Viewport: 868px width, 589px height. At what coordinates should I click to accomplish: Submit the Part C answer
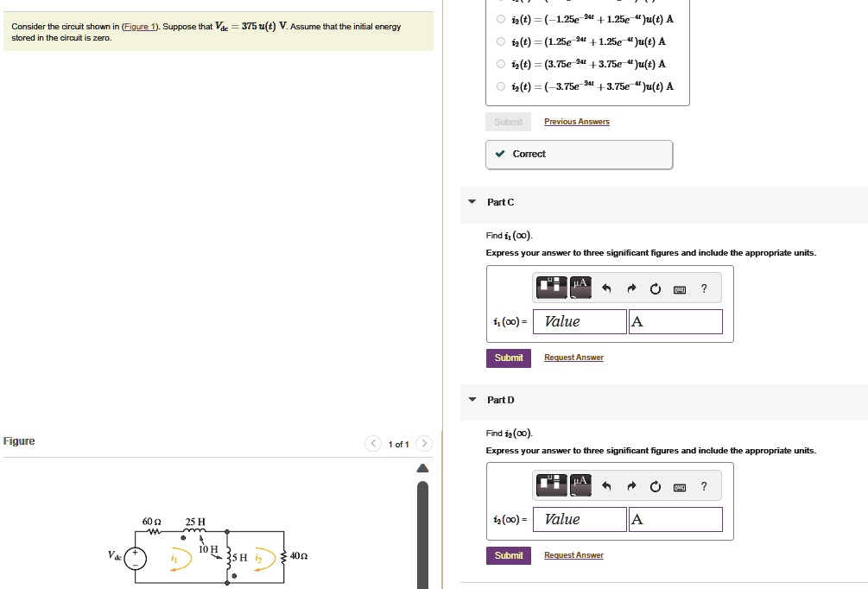coord(508,358)
